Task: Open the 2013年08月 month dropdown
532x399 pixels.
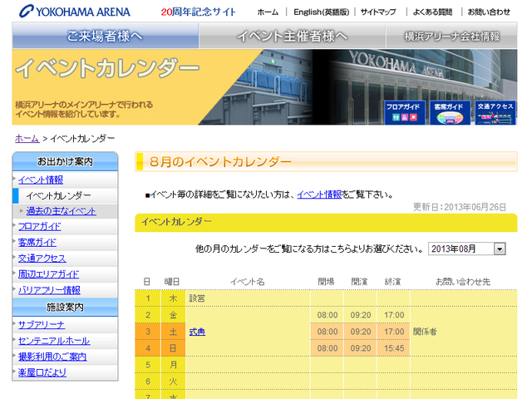Action: coord(467,249)
